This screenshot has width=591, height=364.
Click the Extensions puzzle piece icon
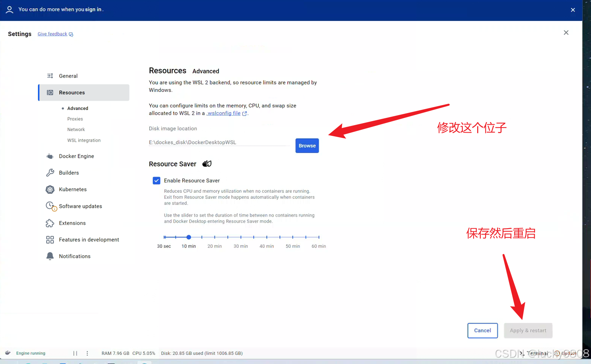click(x=50, y=223)
